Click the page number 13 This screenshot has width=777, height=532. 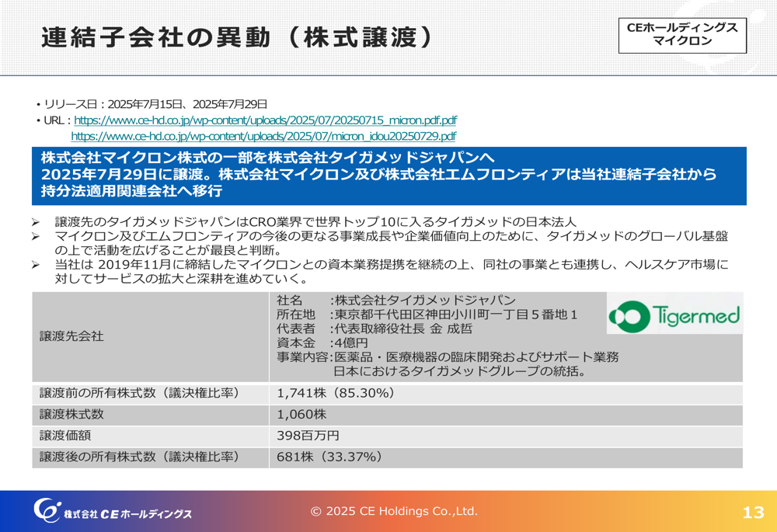(x=753, y=512)
